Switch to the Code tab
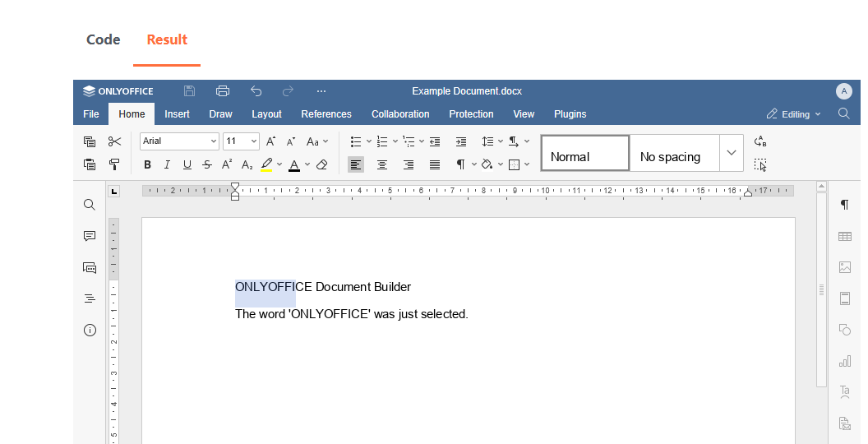Viewport: 868px width, 444px height. tap(103, 39)
